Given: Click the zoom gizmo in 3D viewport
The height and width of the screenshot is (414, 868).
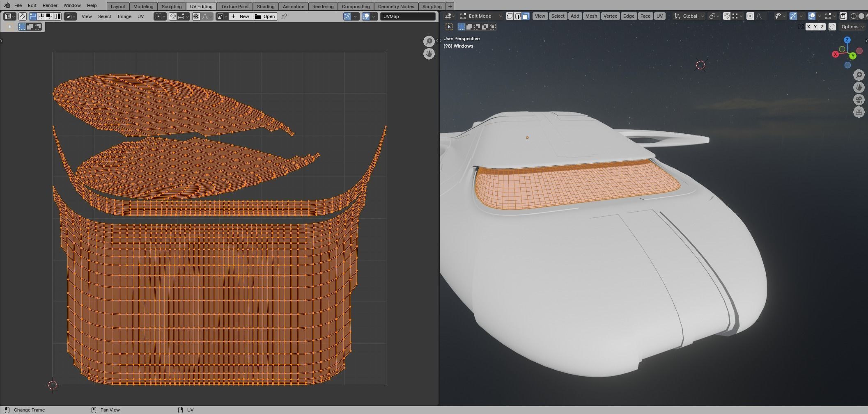Looking at the screenshot, I should pyautogui.click(x=859, y=75).
